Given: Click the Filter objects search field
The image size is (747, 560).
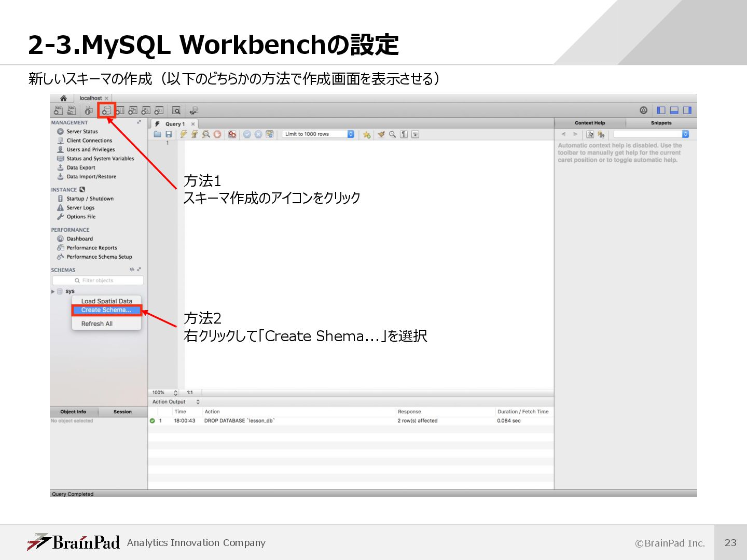Looking at the screenshot, I should [x=98, y=281].
